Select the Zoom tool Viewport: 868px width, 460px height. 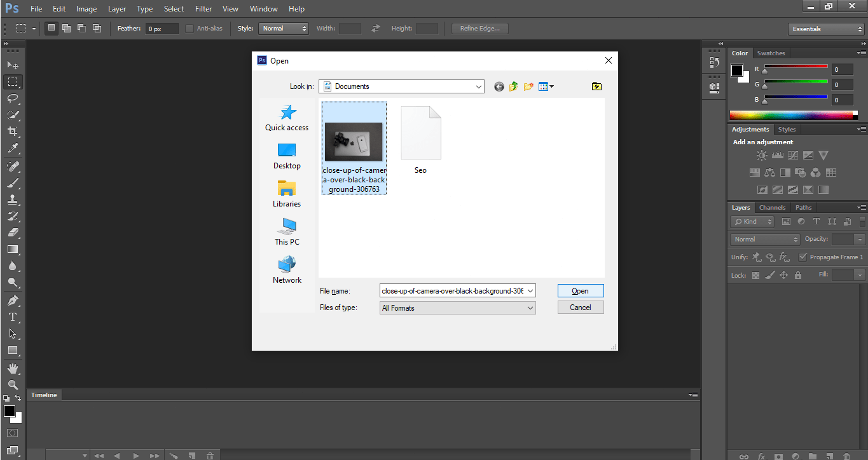pos(13,385)
